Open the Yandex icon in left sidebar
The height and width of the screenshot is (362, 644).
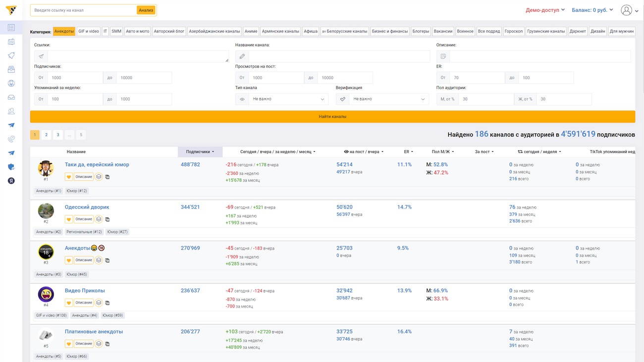(11, 181)
